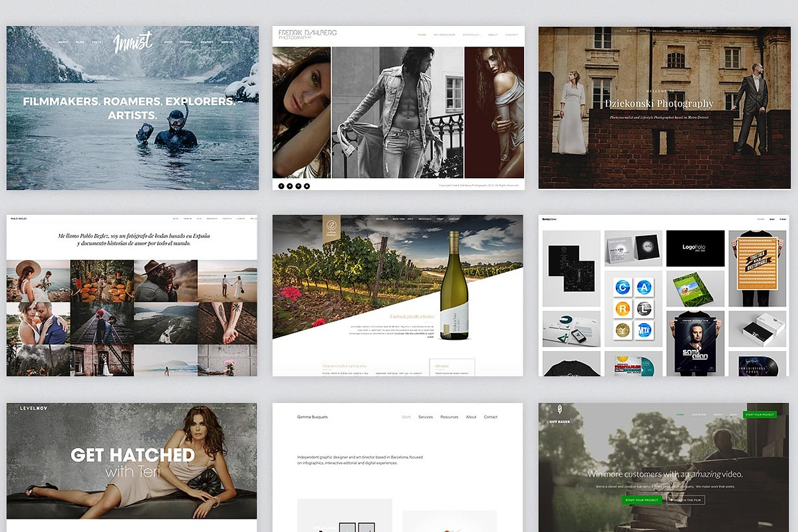Viewport: 798px width, 532px height.
Task: Click the Watch the Film button
Action: pos(686,499)
